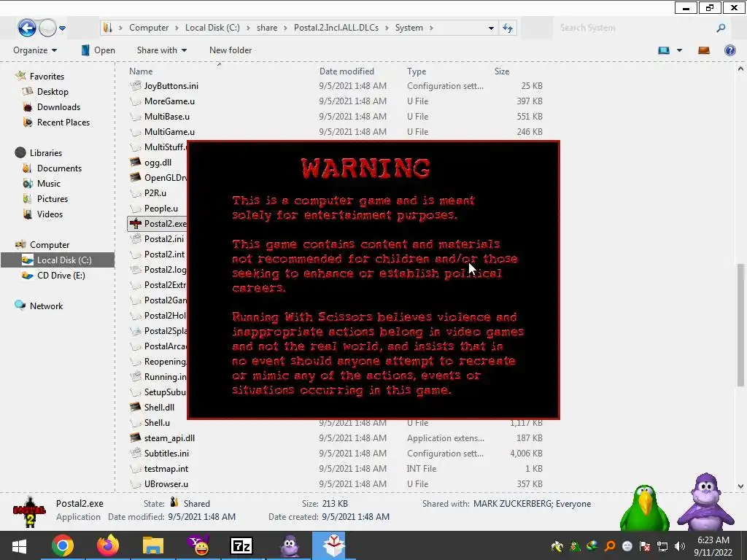
Task: Open Music library
Action: (49, 183)
